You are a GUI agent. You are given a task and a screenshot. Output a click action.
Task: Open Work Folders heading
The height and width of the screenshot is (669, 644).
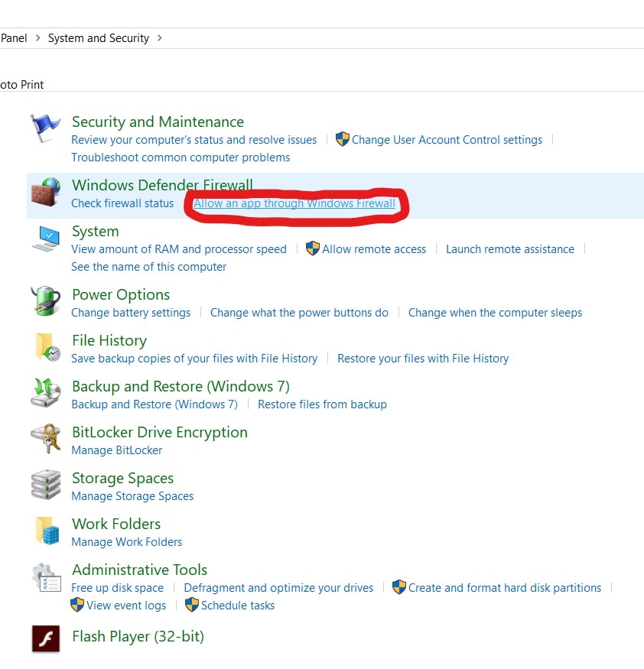click(116, 524)
